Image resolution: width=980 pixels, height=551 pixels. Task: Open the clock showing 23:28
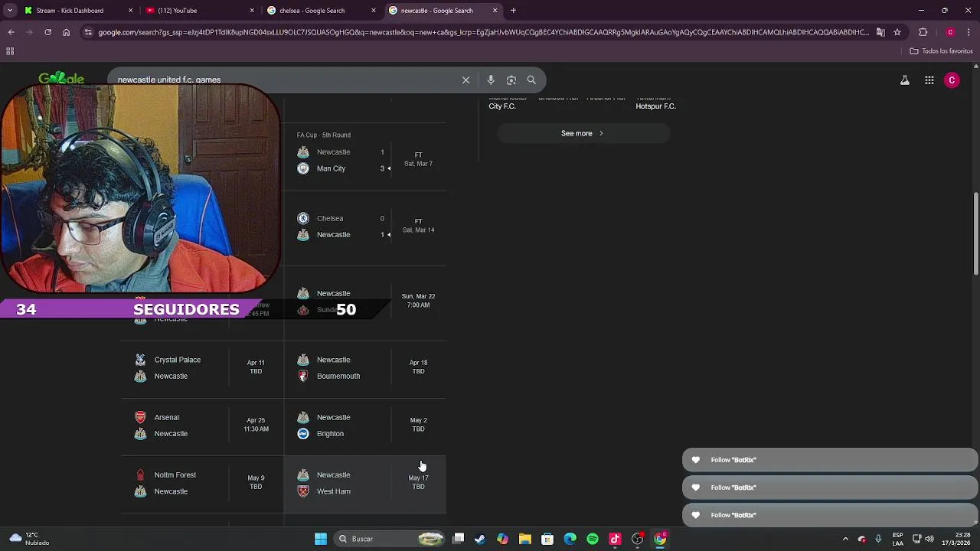[953, 539]
